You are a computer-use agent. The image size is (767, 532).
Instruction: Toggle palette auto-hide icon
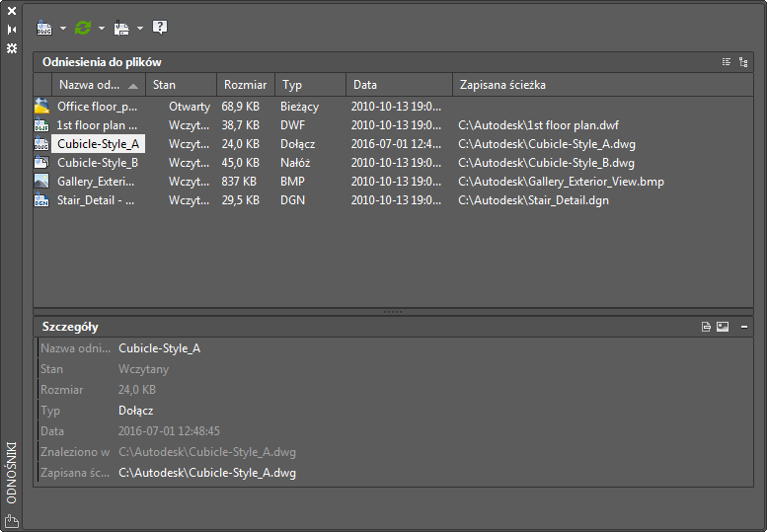pyautogui.click(x=12, y=29)
